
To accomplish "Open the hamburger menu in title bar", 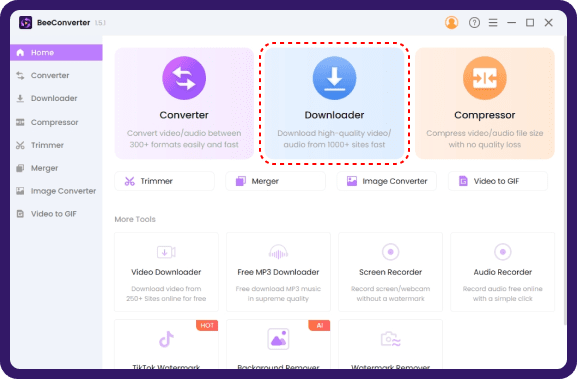I will (x=493, y=23).
